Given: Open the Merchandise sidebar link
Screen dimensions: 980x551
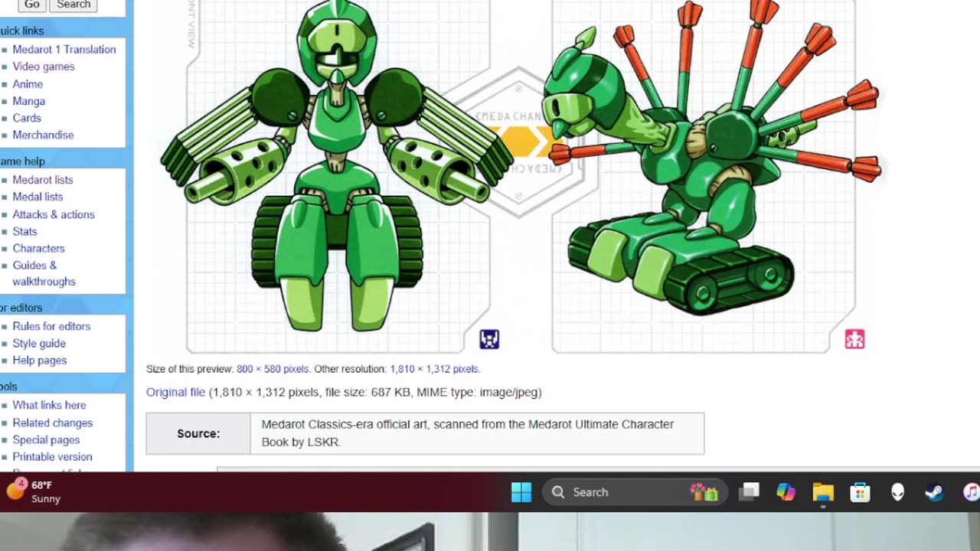Looking at the screenshot, I should point(43,135).
